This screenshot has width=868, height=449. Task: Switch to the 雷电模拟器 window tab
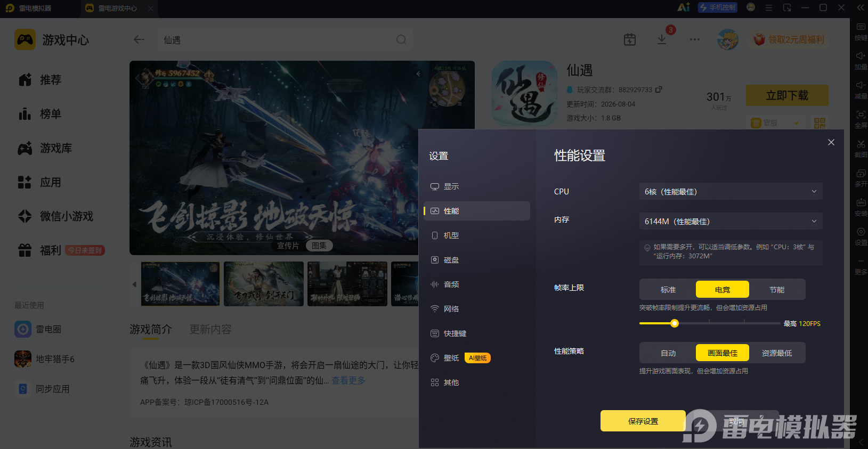coord(36,8)
